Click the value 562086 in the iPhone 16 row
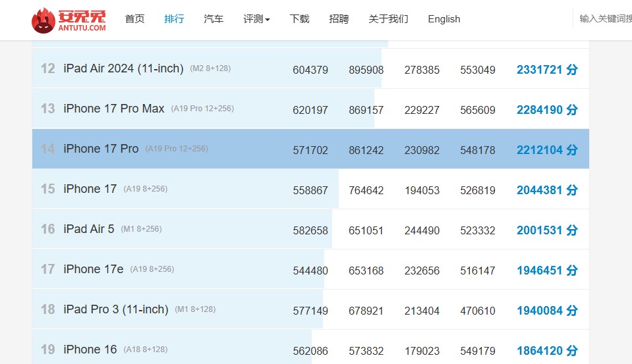 tap(310, 351)
